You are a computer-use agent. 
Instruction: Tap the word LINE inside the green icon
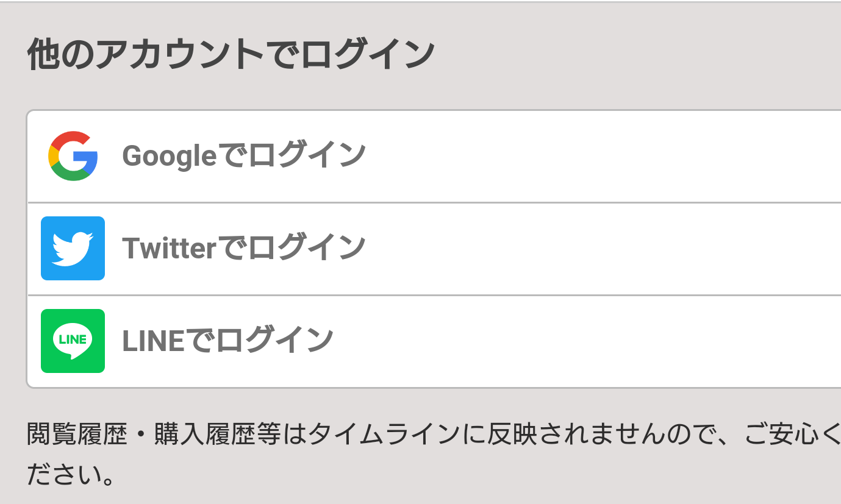(x=73, y=339)
